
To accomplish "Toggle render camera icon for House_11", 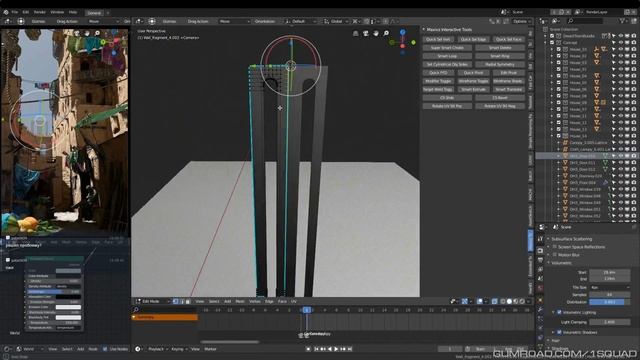I will [634, 116].
